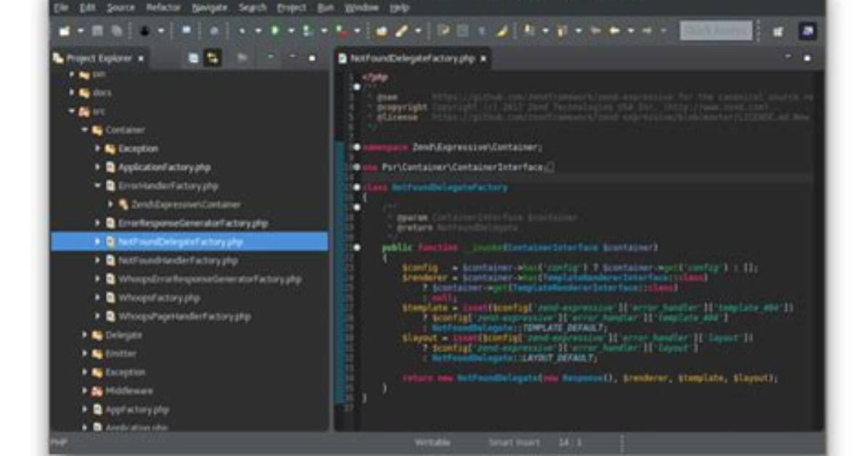Open the Edit menu
The height and width of the screenshot is (456, 868).
pyautogui.click(x=88, y=8)
